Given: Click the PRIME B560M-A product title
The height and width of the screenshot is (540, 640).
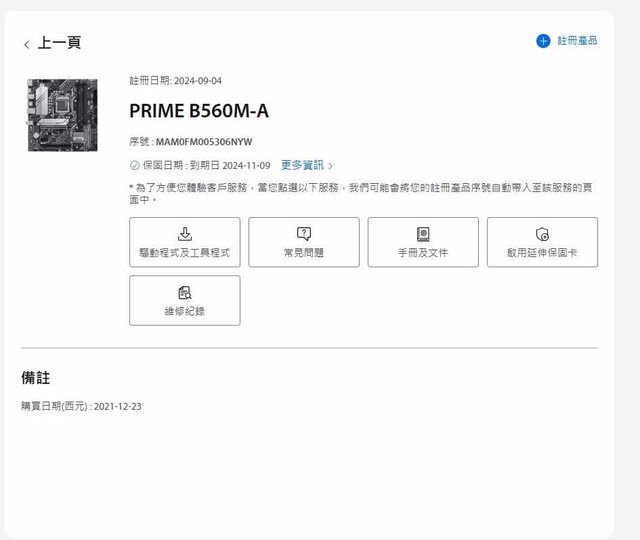Looking at the screenshot, I should tap(199, 111).
